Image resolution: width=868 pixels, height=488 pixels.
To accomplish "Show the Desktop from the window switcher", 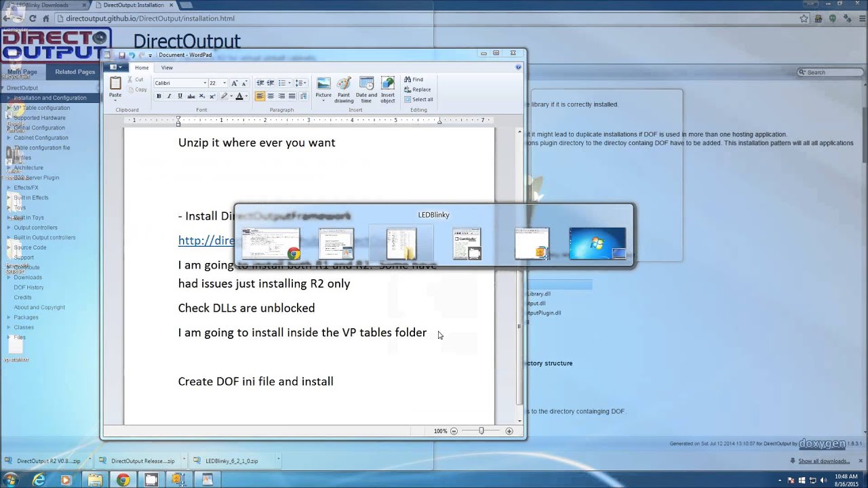I will tap(597, 243).
